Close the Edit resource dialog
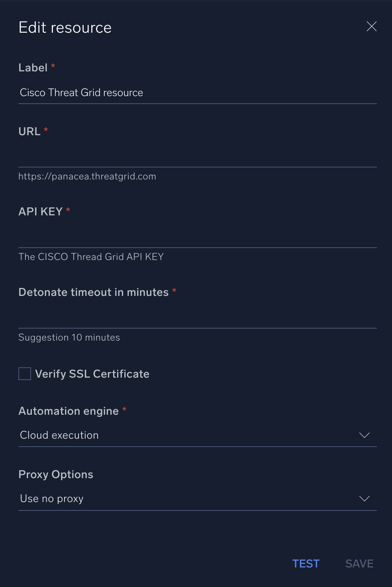 click(371, 26)
